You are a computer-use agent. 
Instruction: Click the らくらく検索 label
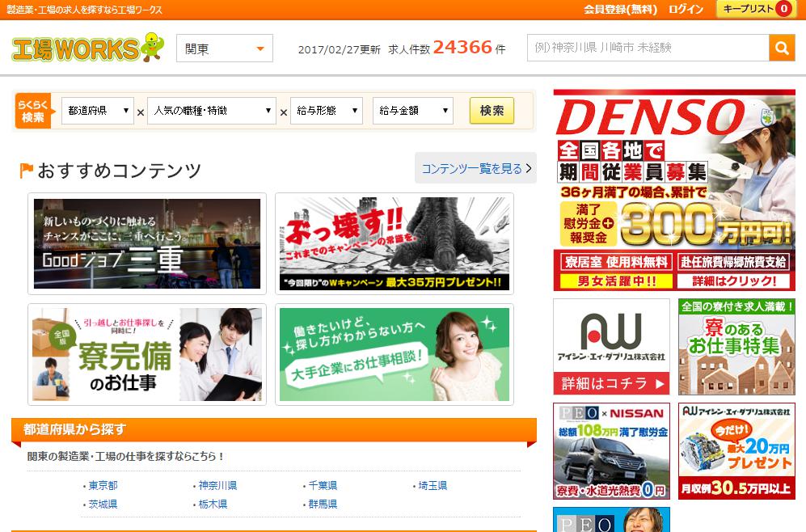click(x=33, y=111)
